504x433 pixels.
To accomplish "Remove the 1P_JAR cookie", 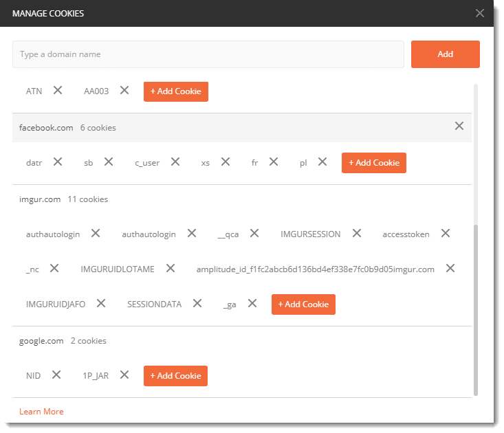I will tap(124, 375).
